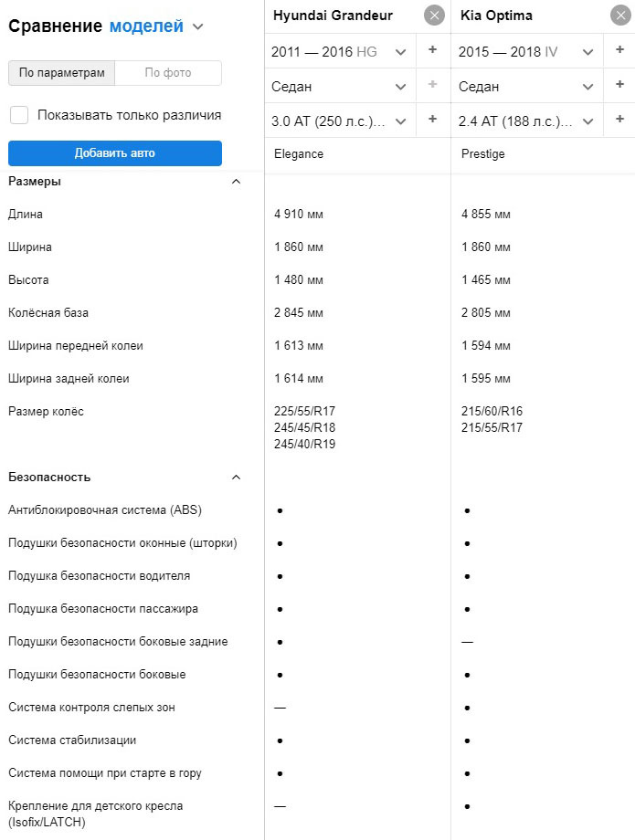Click the моделей link in heading
The image size is (635, 840).
(146, 26)
